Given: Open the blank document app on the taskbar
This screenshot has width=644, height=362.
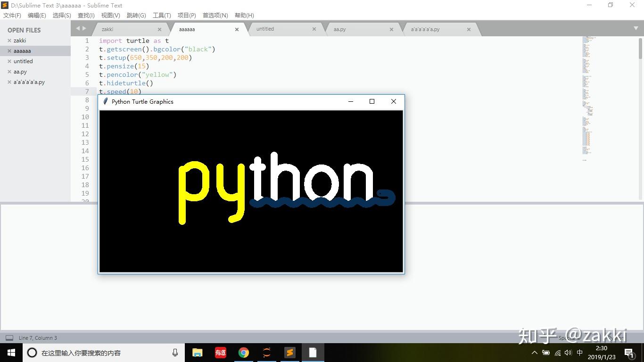Looking at the screenshot, I should coord(313,352).
